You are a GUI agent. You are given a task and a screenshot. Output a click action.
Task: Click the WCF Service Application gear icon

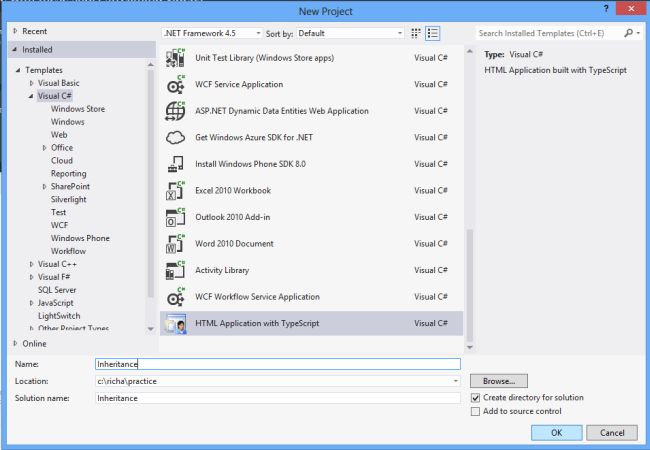[175, 85]
